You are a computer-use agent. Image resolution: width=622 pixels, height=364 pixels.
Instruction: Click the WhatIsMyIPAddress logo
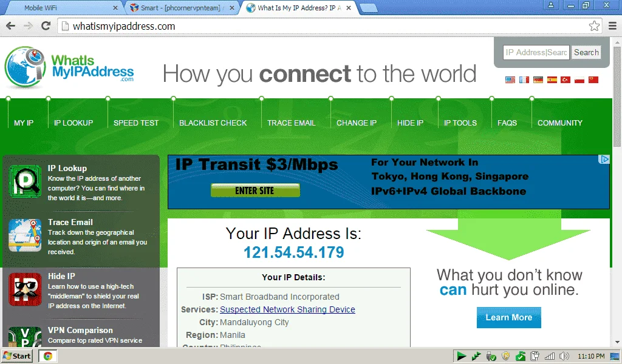pos(69,68)
